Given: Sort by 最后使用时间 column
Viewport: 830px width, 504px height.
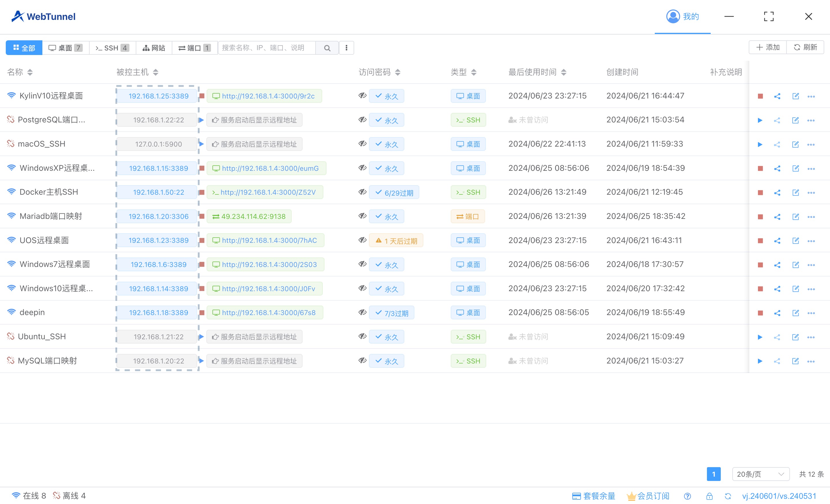Looking at the screenshot, I should coord(564,72).
